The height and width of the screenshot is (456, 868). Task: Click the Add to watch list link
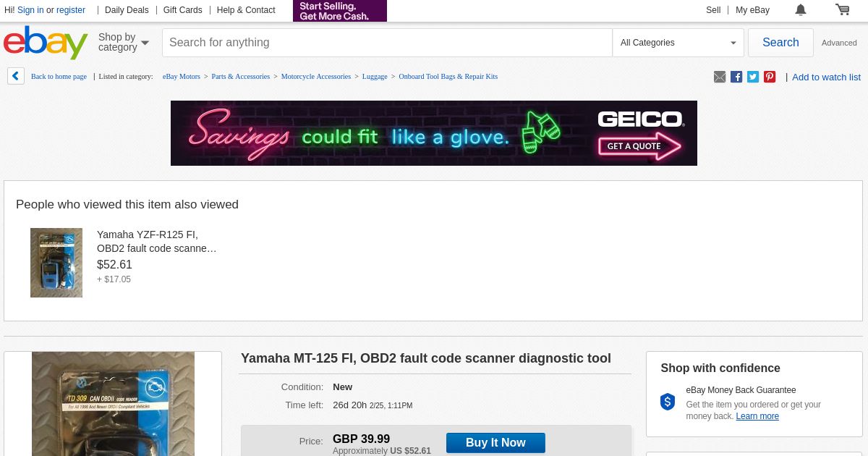(x=826, y=77)
